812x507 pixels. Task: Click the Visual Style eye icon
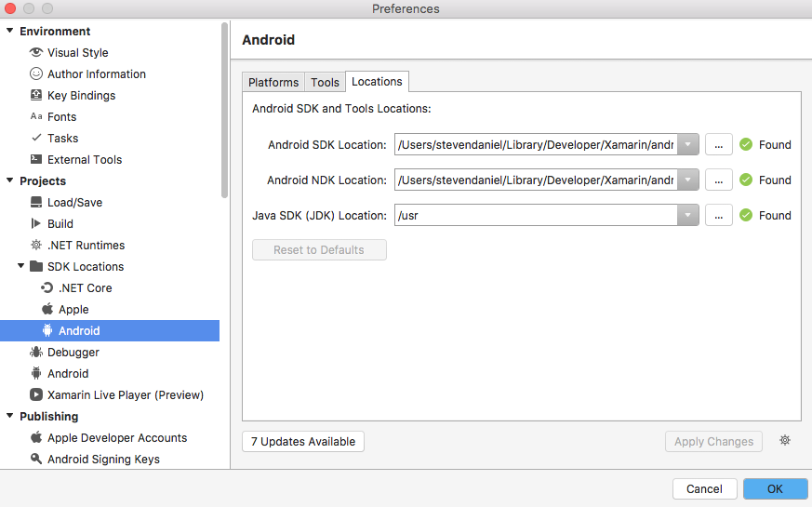coord(35,52)
